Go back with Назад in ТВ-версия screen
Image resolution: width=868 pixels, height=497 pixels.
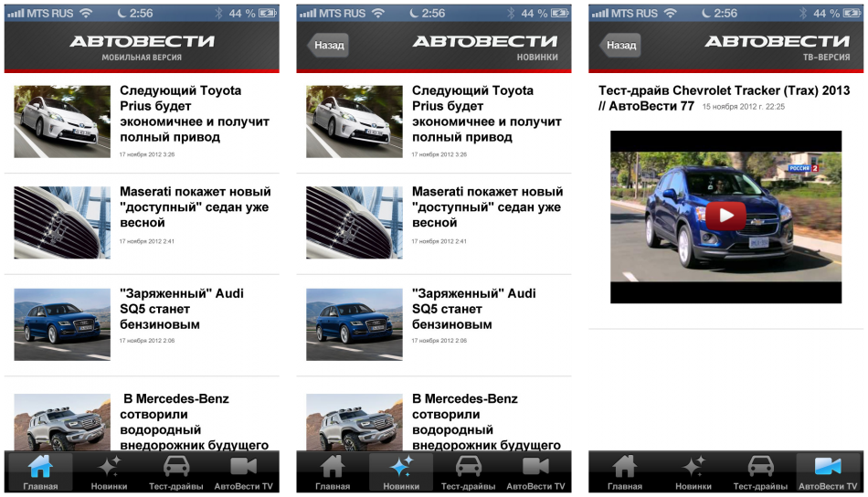pos(620,45)
